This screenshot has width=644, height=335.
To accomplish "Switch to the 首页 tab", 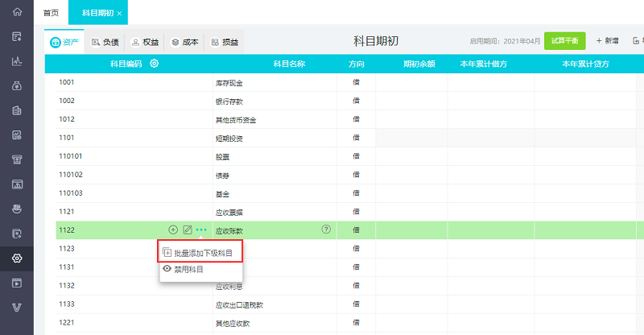I will (x=51, y=13).
